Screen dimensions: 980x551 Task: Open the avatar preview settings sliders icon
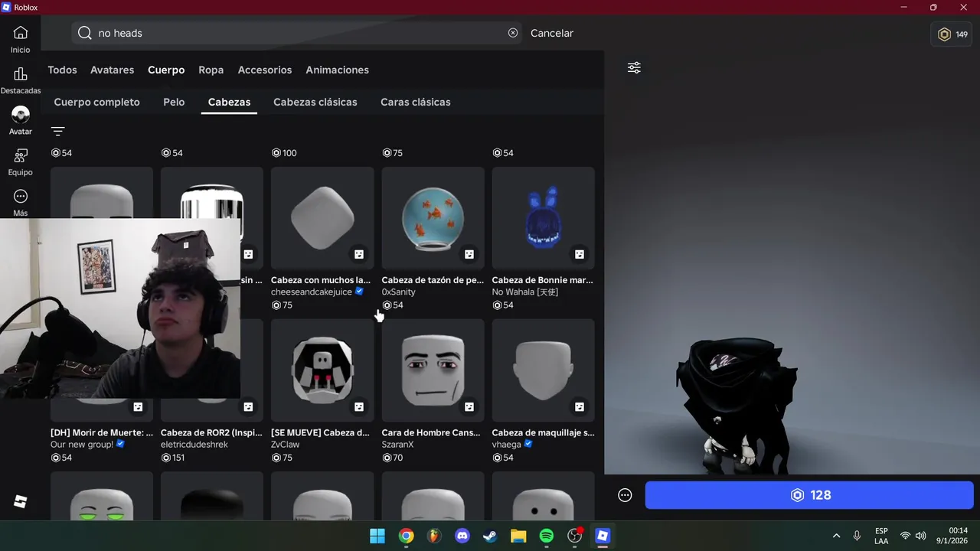634,68
